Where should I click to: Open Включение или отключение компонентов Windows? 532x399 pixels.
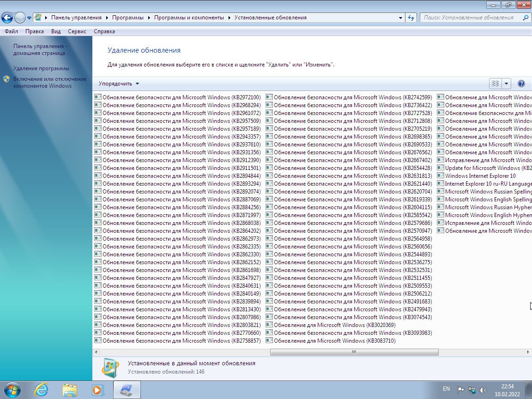(x=50, y=83)
